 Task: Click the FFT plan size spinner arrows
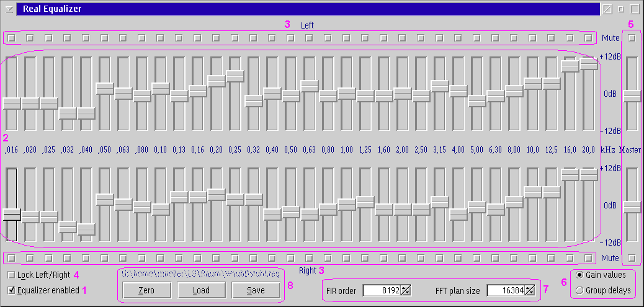coord(530,290)
